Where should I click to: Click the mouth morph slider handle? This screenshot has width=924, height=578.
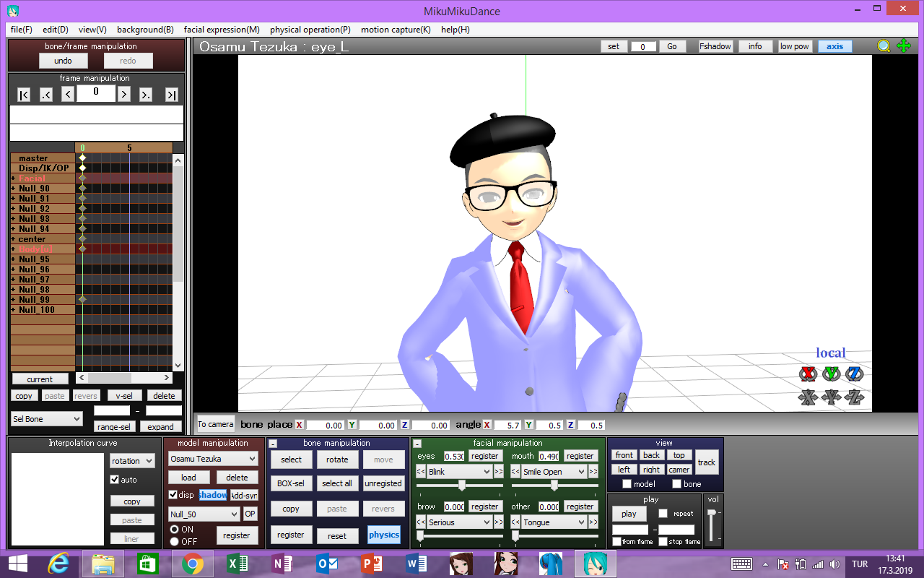pos(554,486)
